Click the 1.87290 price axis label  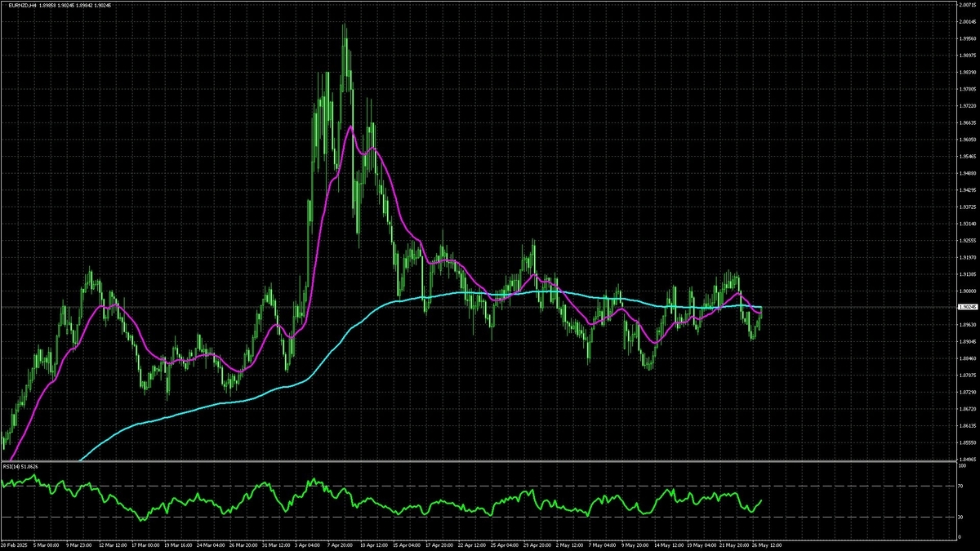coord(968,392)
